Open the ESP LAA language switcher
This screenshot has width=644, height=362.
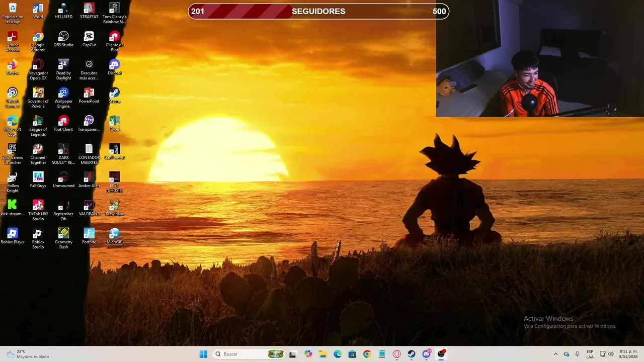pyautogui.click(x=590, y=354)
